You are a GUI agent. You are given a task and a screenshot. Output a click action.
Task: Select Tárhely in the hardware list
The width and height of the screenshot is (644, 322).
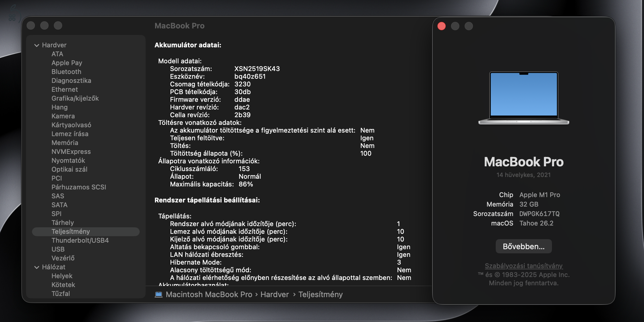(x=62, y=223)
